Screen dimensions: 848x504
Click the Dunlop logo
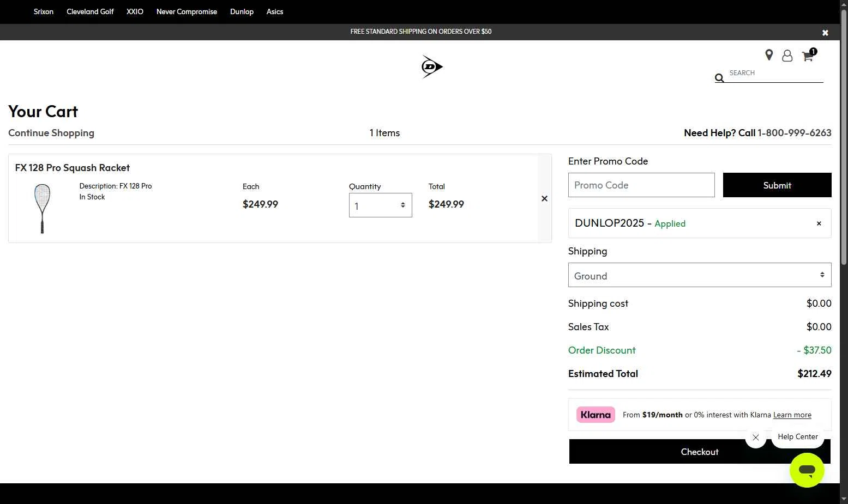tap(432, 66)
